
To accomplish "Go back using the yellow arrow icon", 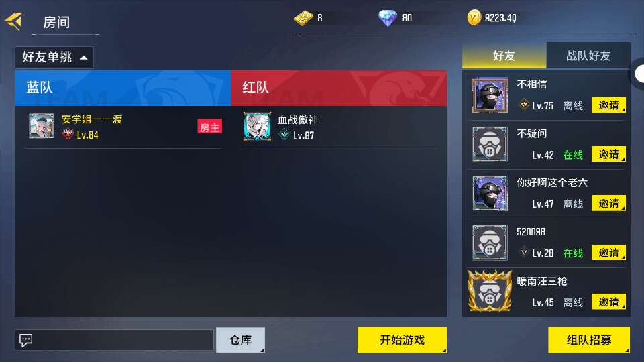I will tap(14, 21).
